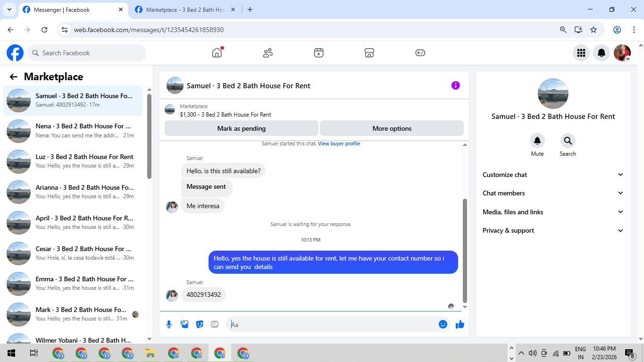Screen dimensions: 644x362
Task: Open the Reels video icon
Action: click(319, 53)
